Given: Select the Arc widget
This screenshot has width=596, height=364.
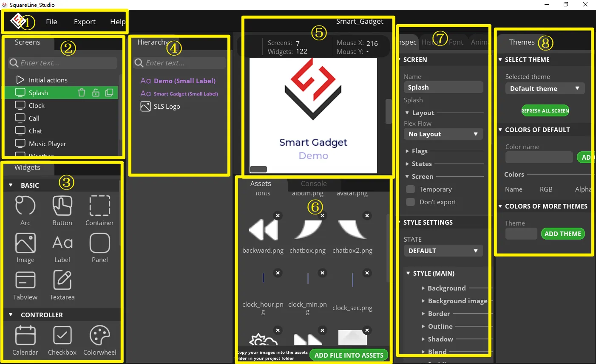Looking at the screenshot, I should click(x=25, y=206).
